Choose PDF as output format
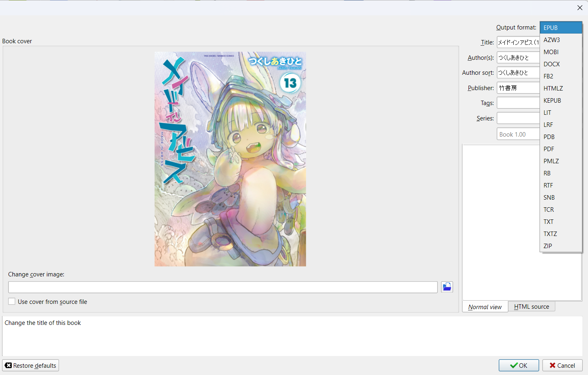The image size is (588, 375). (561, 149)
